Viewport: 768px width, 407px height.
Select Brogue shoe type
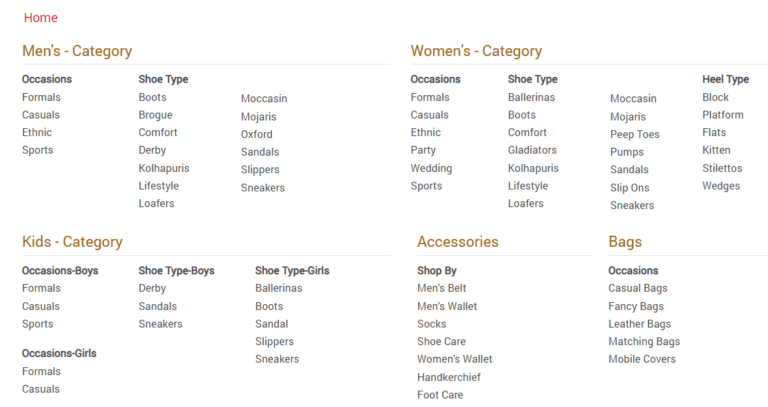coord(155,115)
